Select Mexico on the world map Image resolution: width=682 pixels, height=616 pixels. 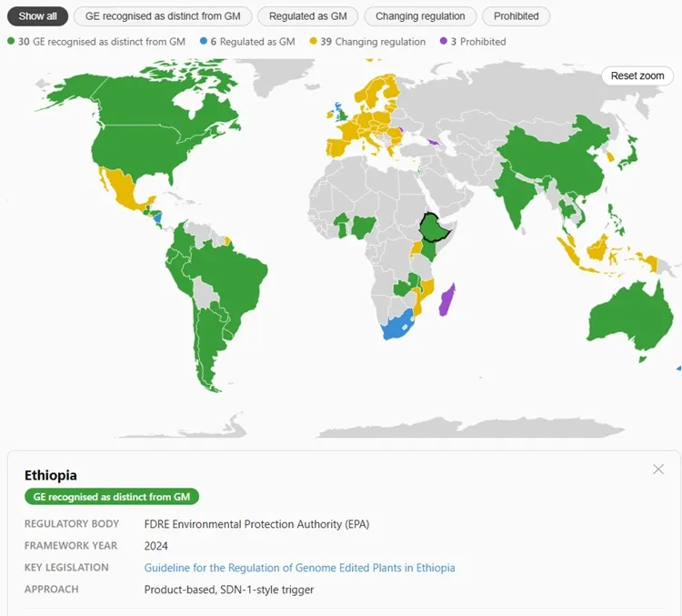[122, 189]
